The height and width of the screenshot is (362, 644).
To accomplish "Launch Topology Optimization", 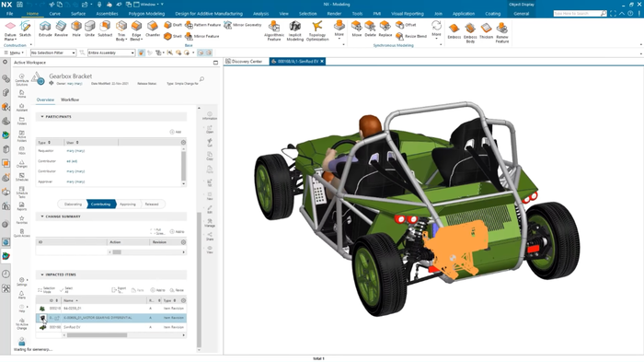I will click(x=317, y=30).
